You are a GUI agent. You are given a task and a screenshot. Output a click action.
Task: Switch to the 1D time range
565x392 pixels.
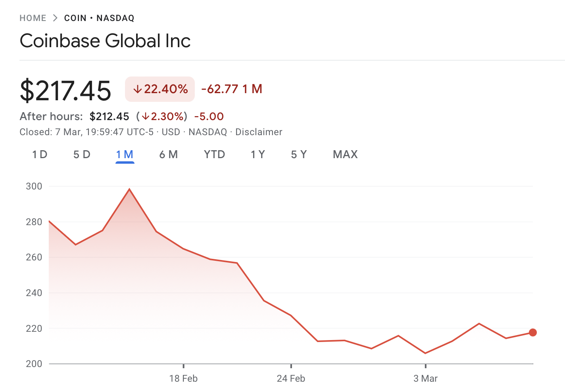(39, 155)
